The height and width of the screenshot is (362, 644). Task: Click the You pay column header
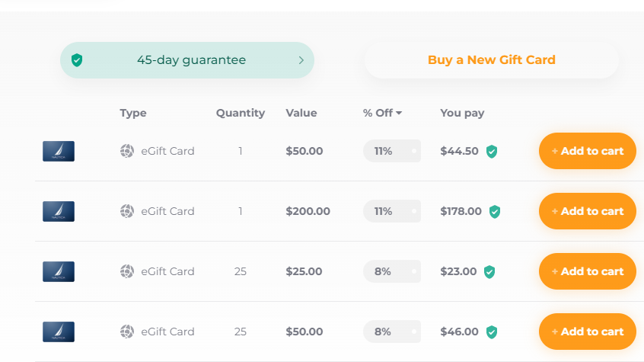click(462, 114)
